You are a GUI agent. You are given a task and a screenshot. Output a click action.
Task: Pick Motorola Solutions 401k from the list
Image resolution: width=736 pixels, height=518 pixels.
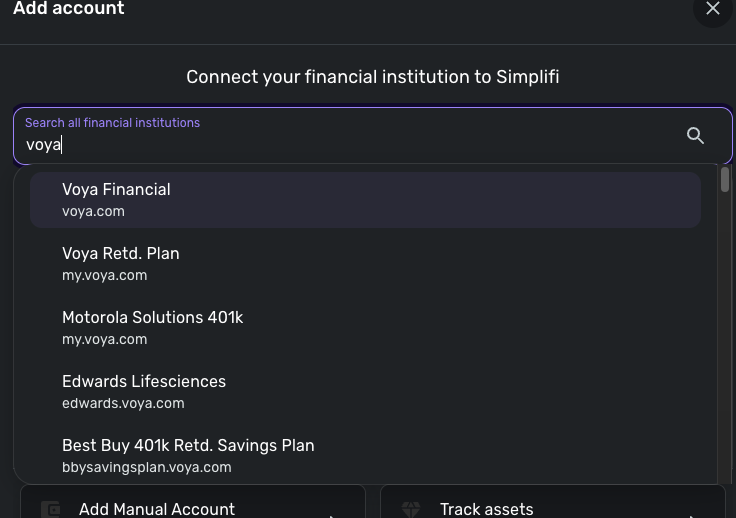(152, 318)
